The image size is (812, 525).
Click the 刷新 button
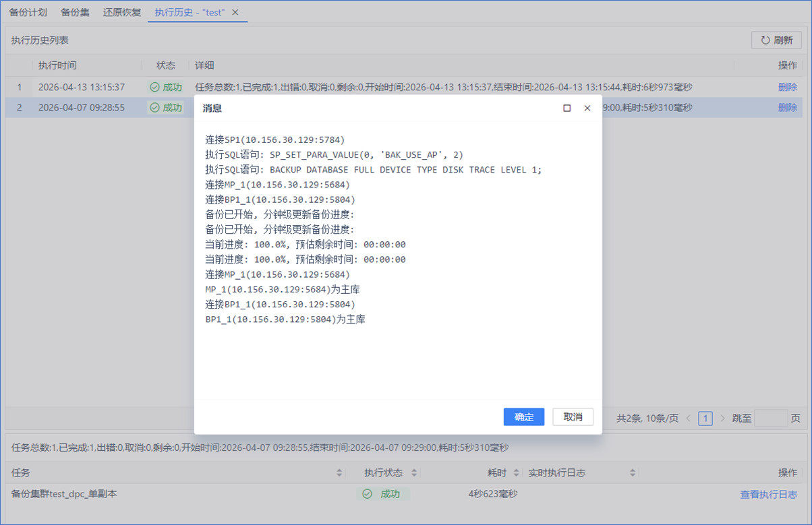(x=776, y=40)
